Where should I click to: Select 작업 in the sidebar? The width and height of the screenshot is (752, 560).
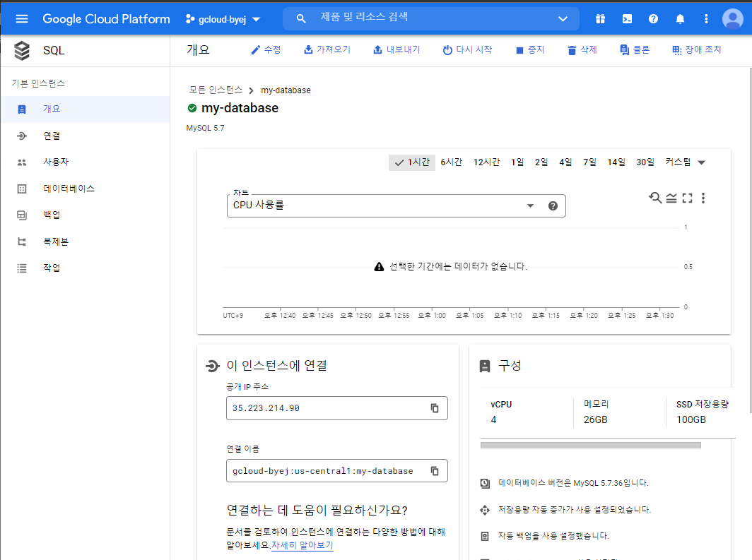pyautogui.click(x=85, y=268)
